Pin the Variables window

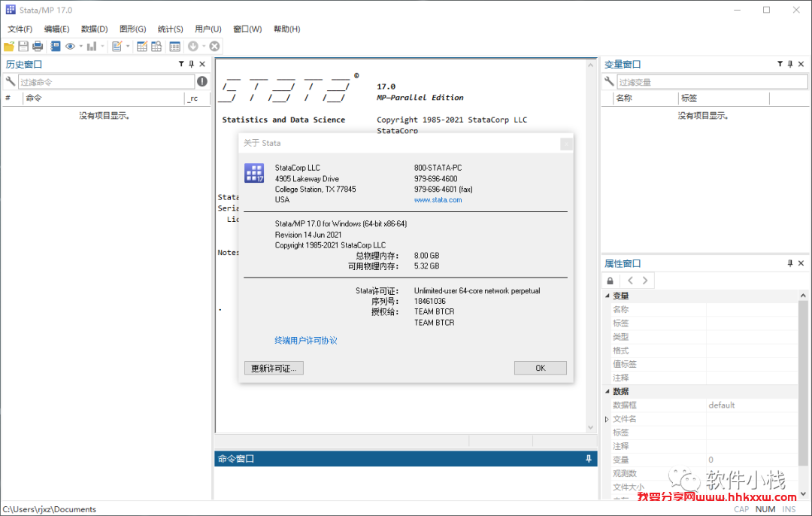click(x=790, y=64)
